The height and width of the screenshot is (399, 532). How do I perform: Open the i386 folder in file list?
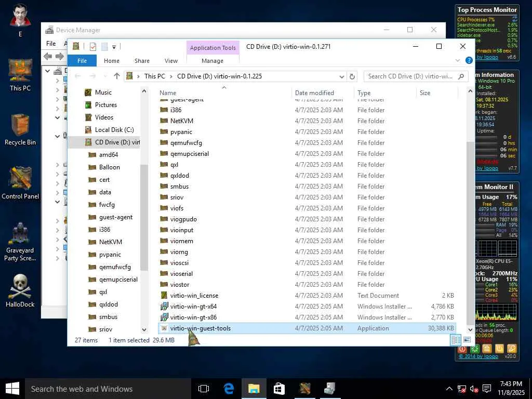click(176, 110)
